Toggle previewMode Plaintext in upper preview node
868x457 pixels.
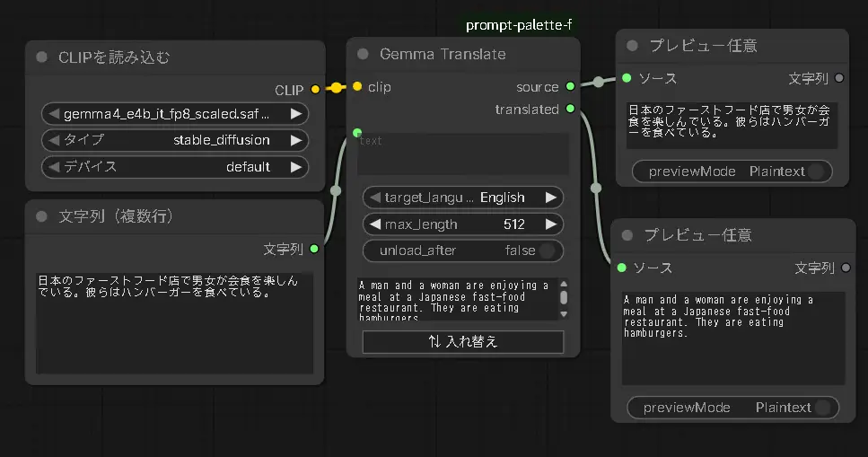click(732, 171)
